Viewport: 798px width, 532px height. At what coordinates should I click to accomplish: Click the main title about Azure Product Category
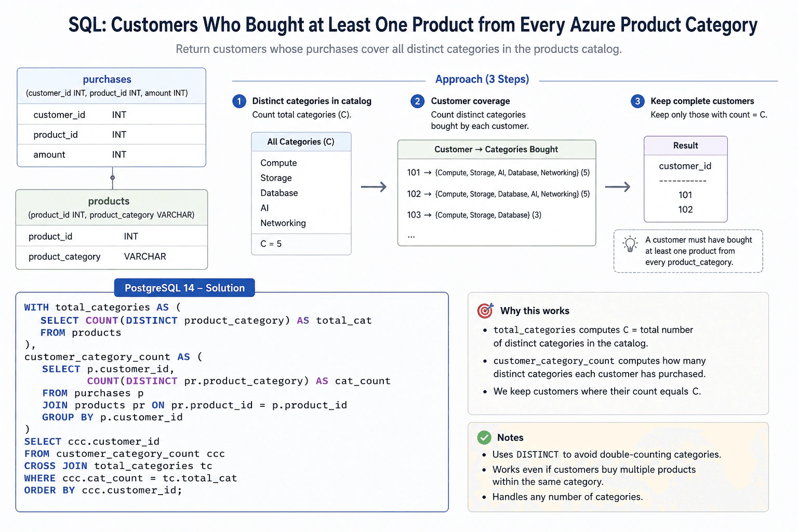click(x=413, y=25)
